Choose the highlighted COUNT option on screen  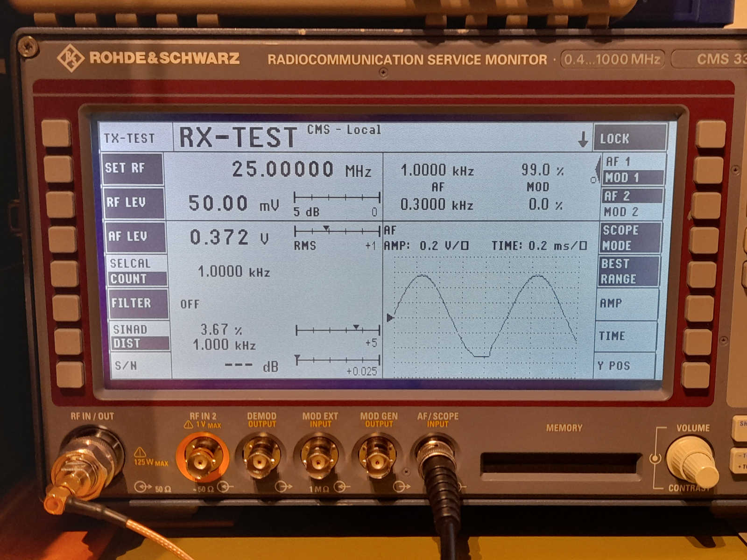(137, 279)
